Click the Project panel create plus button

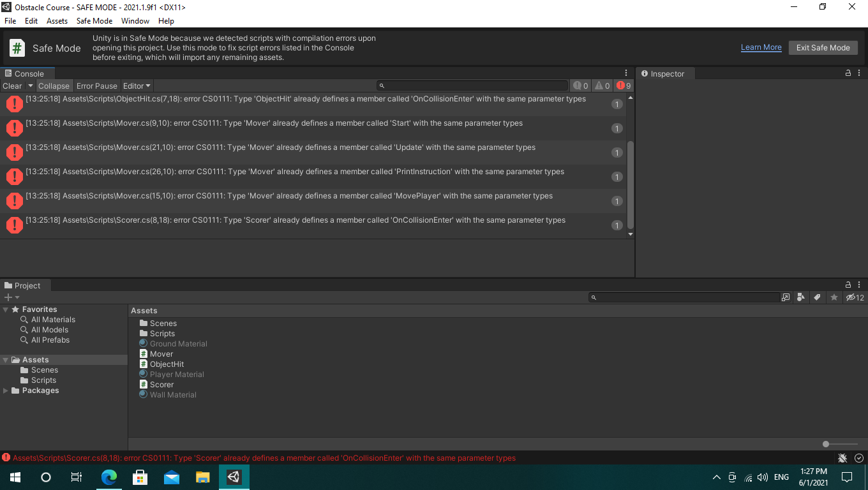click(8, 297)
